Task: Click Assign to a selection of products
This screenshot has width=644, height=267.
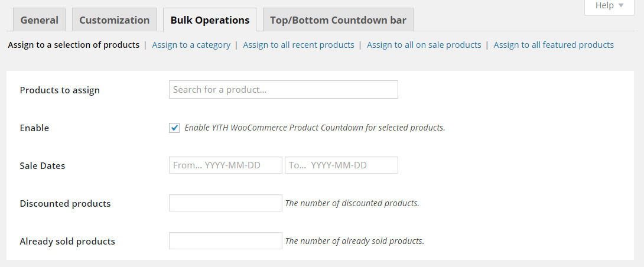Action: tap(74, 45)
